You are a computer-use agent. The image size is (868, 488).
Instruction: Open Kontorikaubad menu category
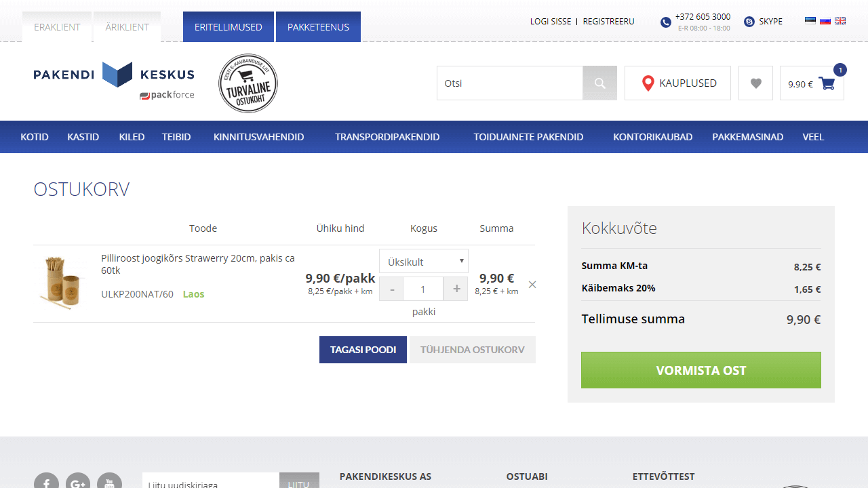coord(653,137)
